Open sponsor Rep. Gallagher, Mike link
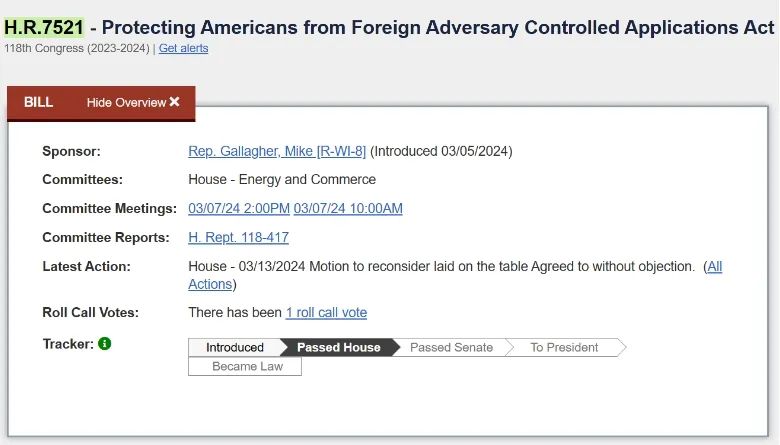Screen dimensions: 780x445 coord(277,151)
